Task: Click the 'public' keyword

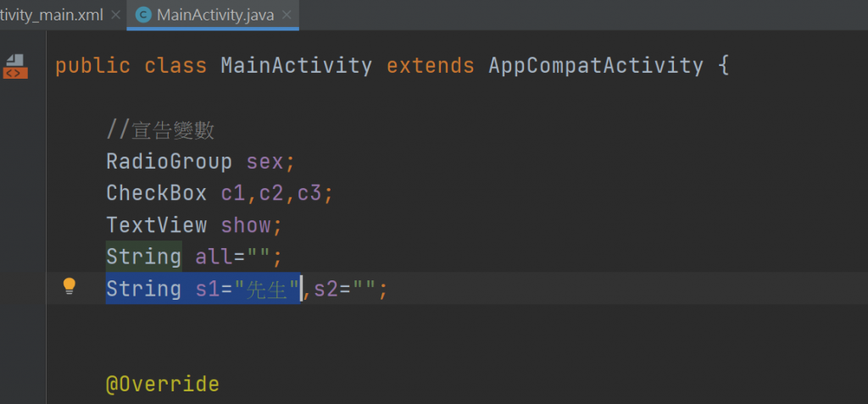Action: click(93, 66)
